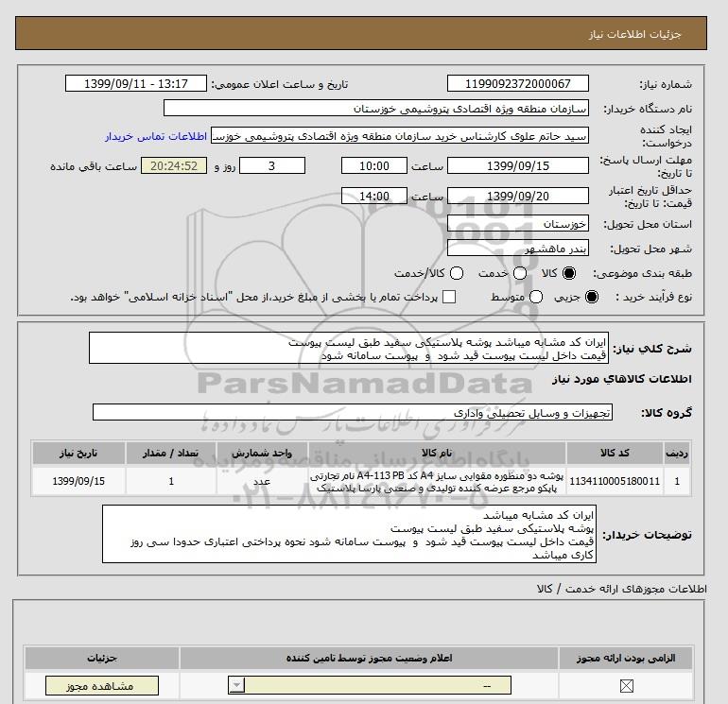Click goods group field تجهیزات و وسایل تحصیلی واداری
Viewport: 728px width, 704px height.
click(x=353, y=413)
